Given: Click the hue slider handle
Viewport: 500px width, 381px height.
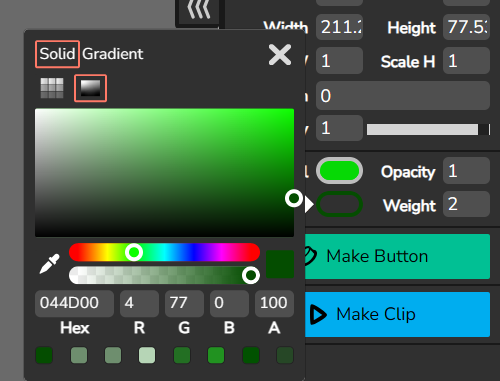Looking at the screenshot, I should [x=134, y=252].
